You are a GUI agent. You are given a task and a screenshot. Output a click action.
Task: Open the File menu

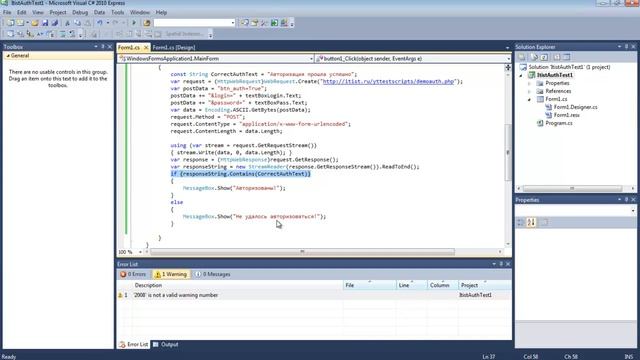click(7, 13)
